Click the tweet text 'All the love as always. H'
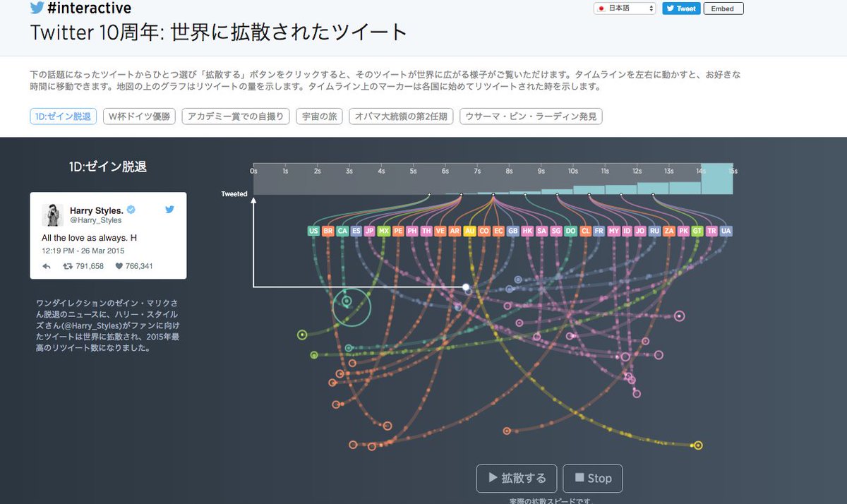The height and width of the screenshot is (504, 847). [90, 238]
